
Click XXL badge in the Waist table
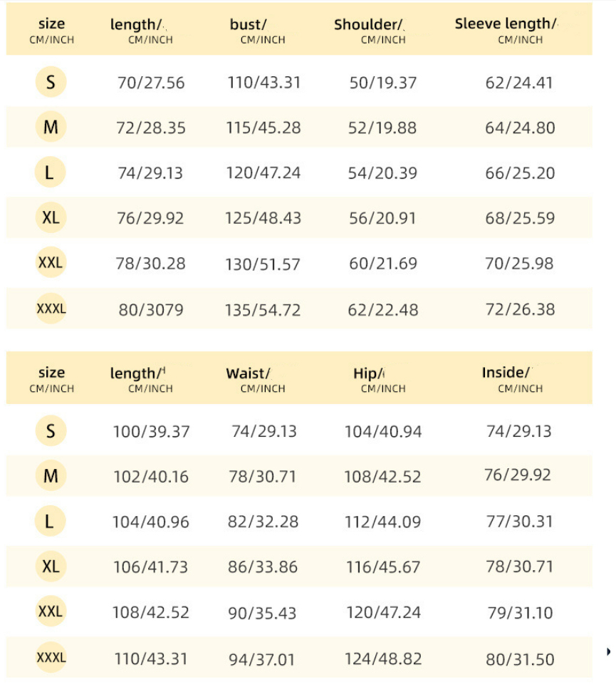[x=50, y=611]
